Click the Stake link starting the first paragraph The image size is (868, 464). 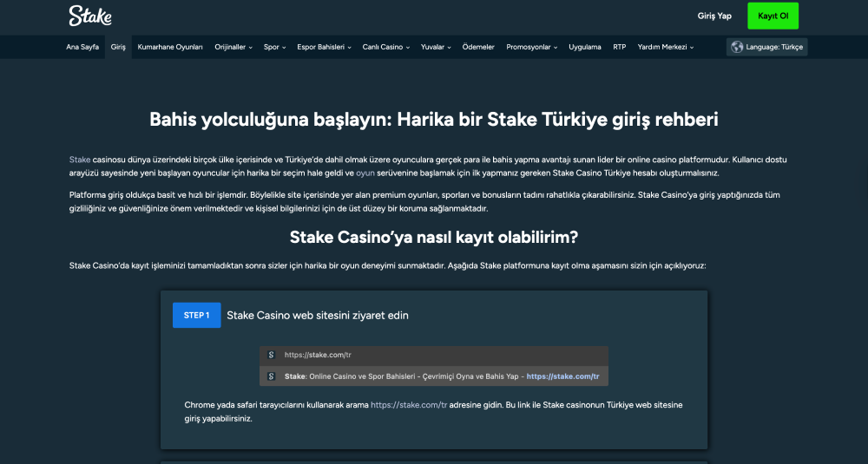pyautogui.click(x=80, y=160)
